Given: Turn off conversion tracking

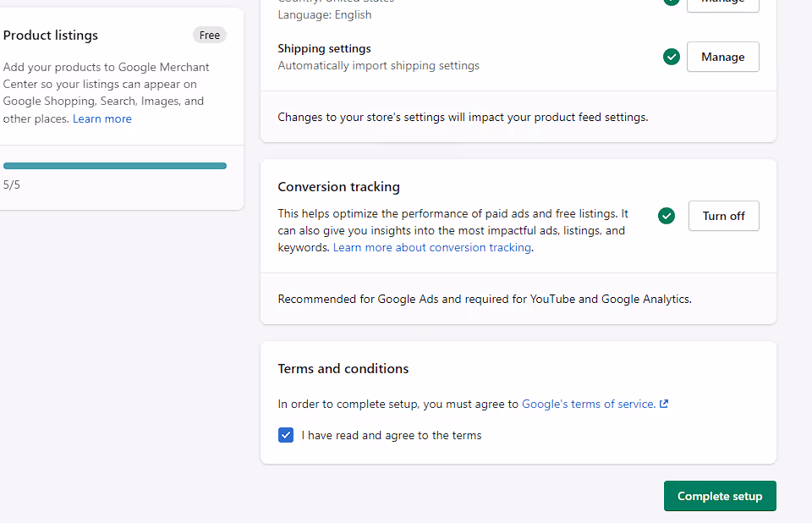Looking at the screenshot, I should [x=723, y=216].
